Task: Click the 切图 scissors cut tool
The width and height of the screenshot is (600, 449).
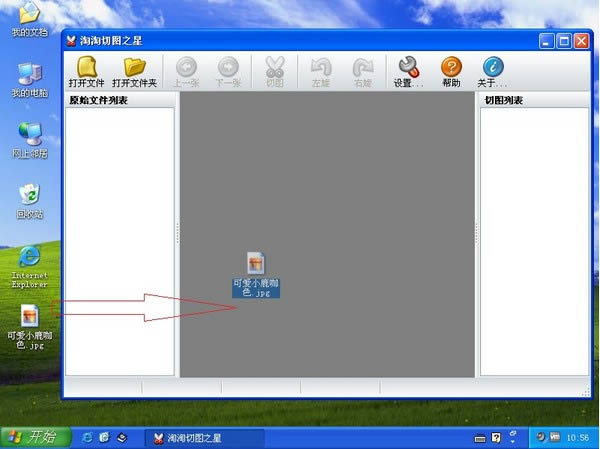Action: [x=275, y=72]
